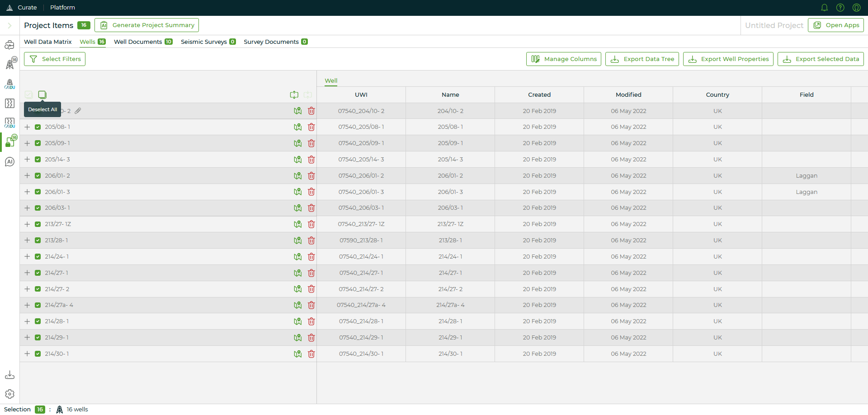868x415 pixels.
Task: Click Manage Columns button
Action: point(564,59)
